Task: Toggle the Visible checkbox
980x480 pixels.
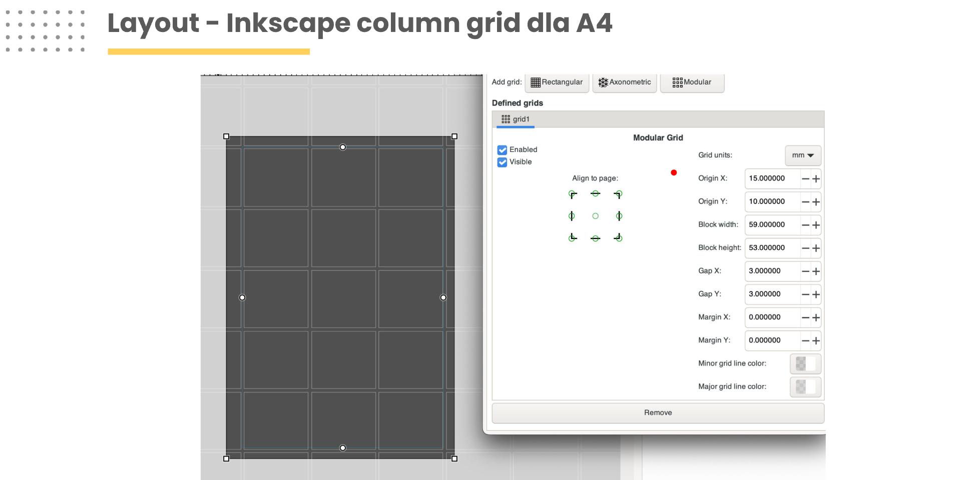Action: tap(502, 162)
